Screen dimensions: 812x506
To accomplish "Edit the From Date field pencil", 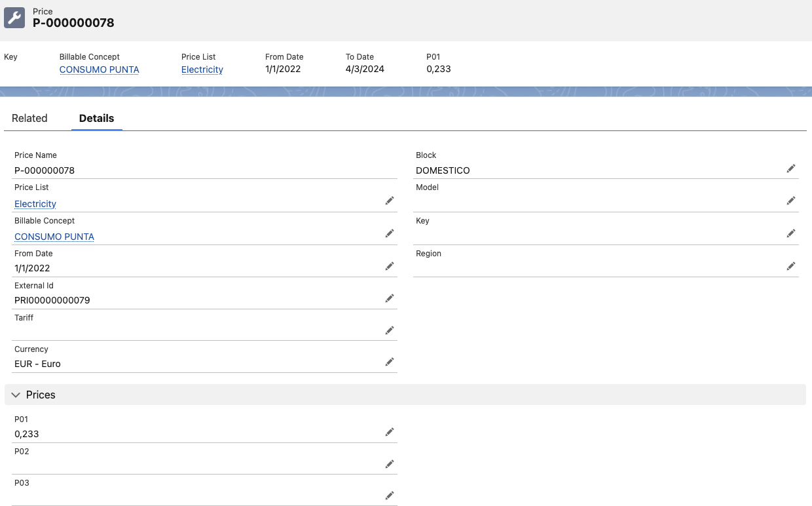I will click(390, 266).
